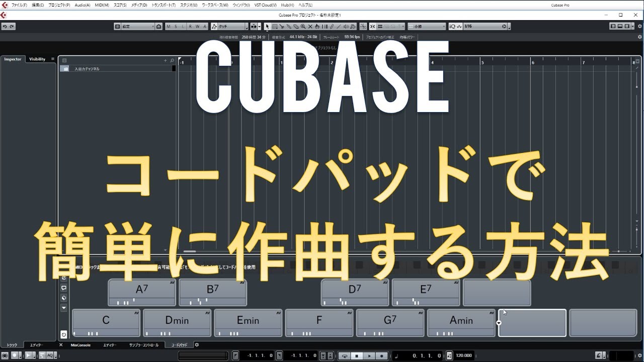
Task: Select the Zoom magnifier tool
Action: coord(303,26)
